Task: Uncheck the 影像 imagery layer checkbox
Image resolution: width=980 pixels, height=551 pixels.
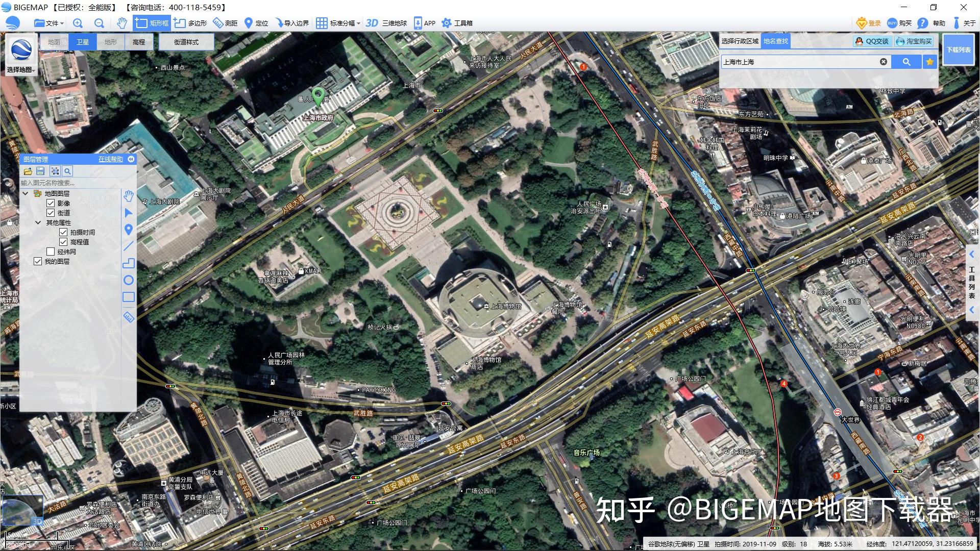Action: coord(51,203)
